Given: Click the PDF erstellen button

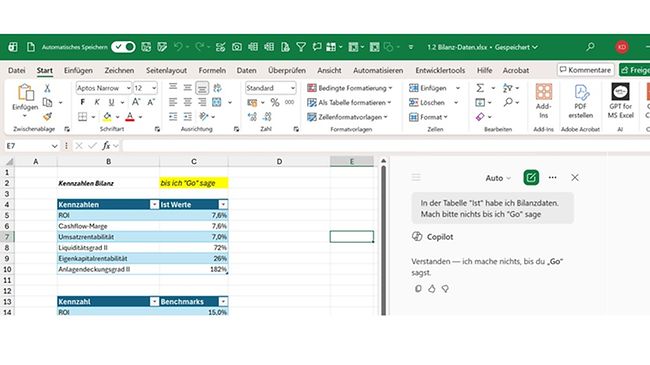Looking at the screenshot, I should (580, 101).
